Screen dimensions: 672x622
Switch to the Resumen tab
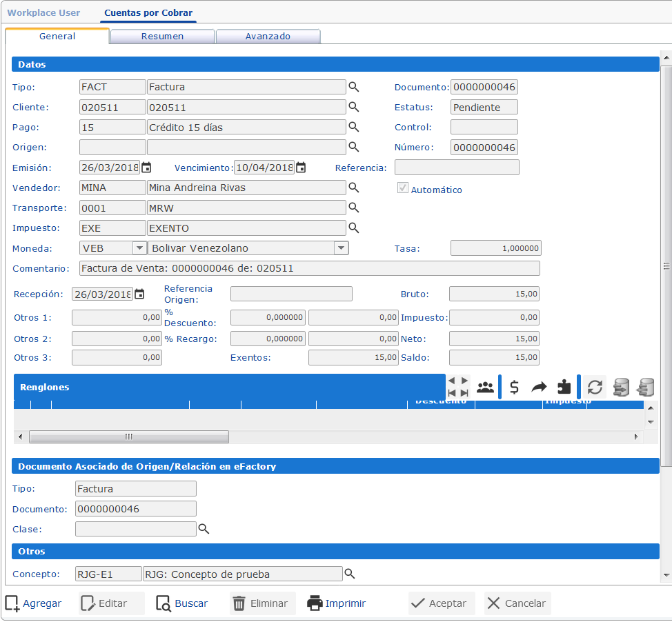[162, 37]
